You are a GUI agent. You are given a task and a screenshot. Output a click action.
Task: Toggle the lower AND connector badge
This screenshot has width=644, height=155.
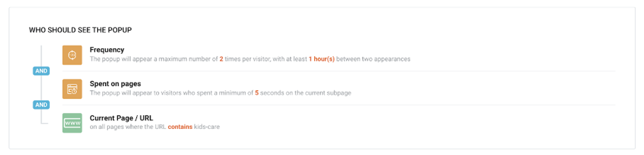pyautogui.click(x=41, y=104)
